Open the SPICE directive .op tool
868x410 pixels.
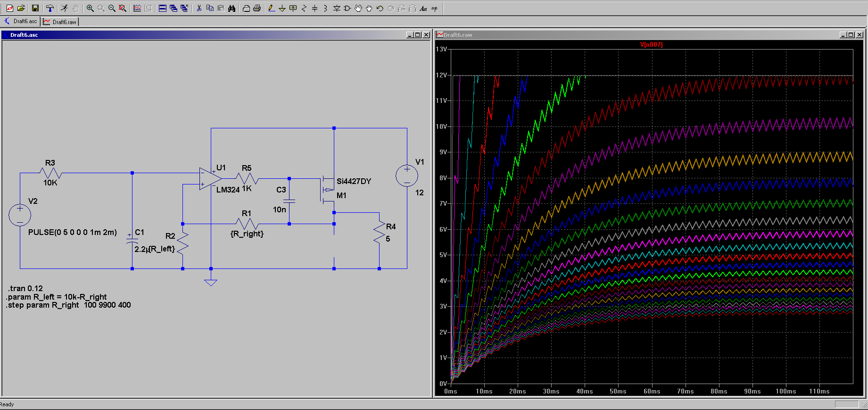(434, 8)
